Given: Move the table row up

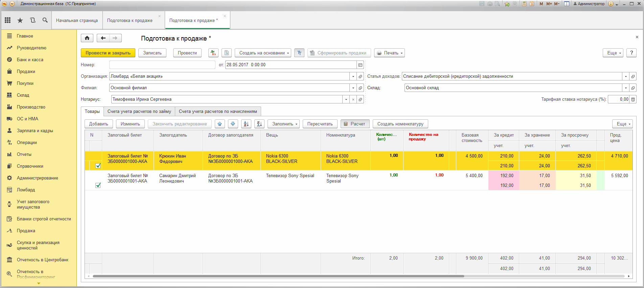Looking at the screenshot, I should pyautogui.click(x=220, y=124).
